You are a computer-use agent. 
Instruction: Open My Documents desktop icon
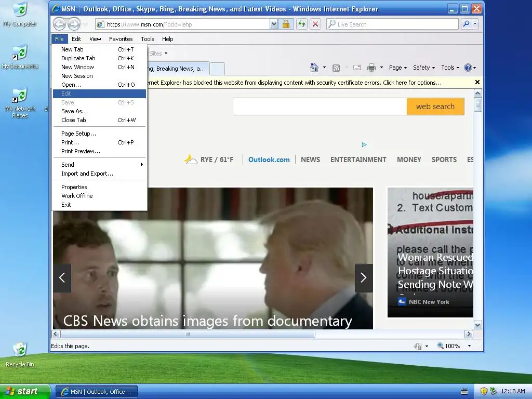click(20, 57)
